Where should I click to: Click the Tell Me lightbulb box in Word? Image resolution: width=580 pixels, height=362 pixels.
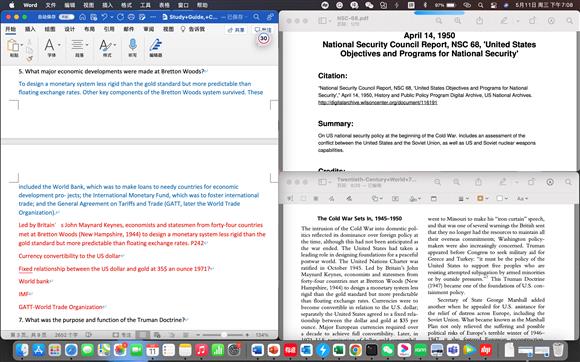[192, 29]
